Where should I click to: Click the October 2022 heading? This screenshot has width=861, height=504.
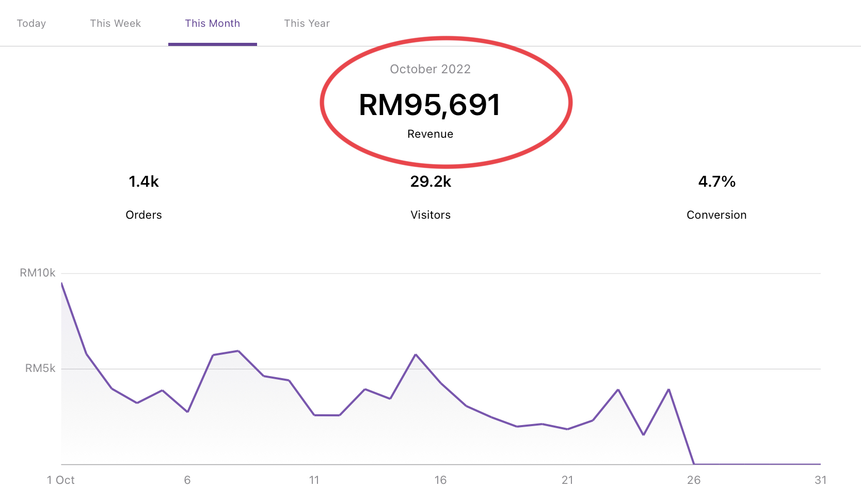[x=430, y=69]
